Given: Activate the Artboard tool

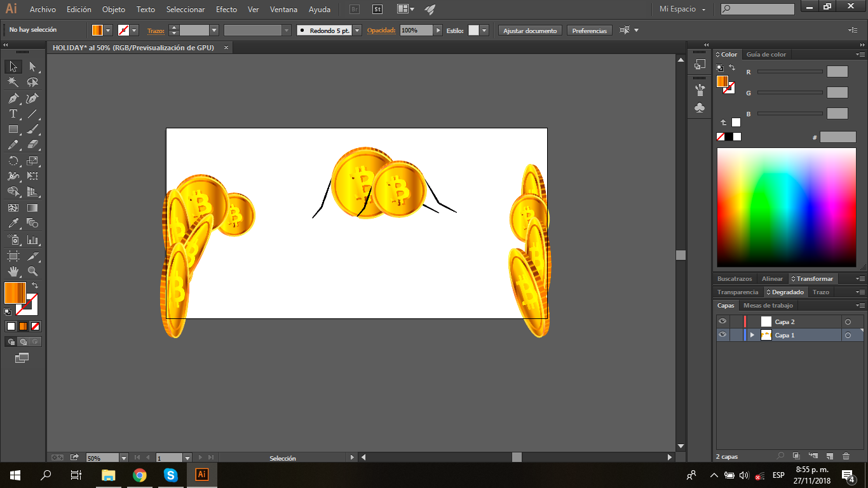Looking at the screenshot, I should pos(13,256).
